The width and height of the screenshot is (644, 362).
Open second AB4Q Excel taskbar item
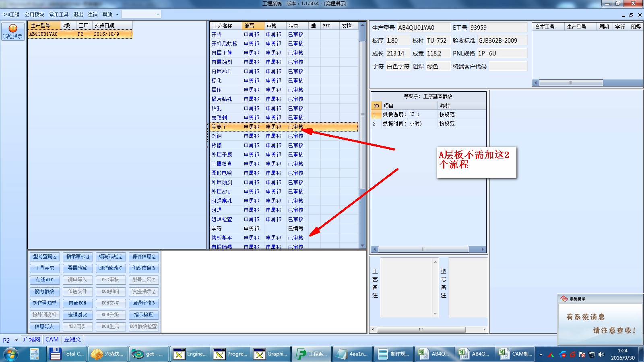pos(475,354)
